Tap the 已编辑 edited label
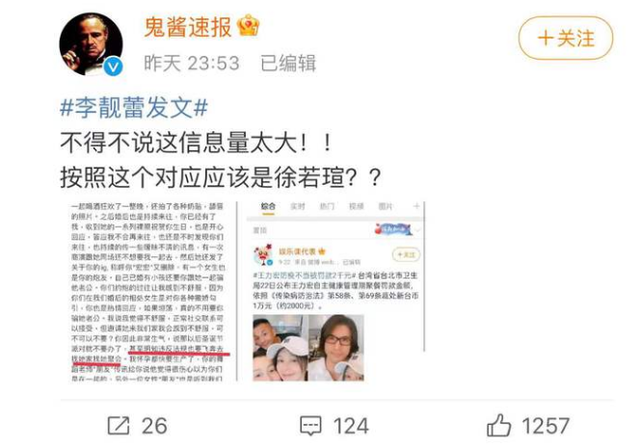 288,63
